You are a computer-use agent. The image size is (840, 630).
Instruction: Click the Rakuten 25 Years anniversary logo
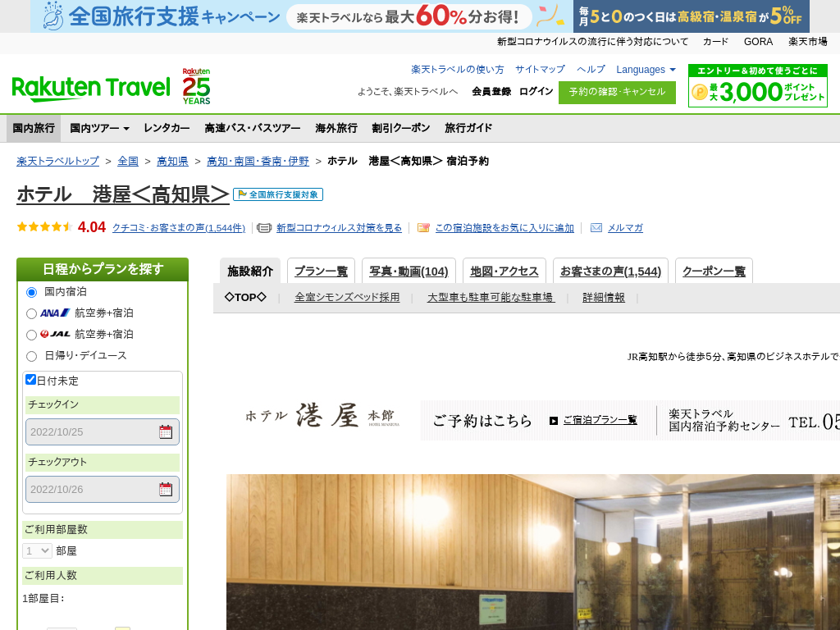pos(196,86)
